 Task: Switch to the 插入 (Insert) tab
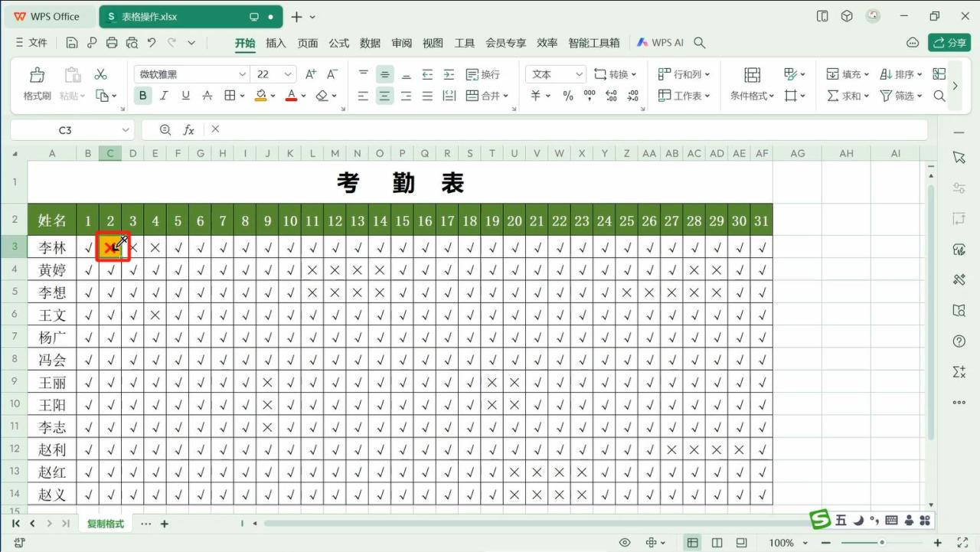coord(276,43)
